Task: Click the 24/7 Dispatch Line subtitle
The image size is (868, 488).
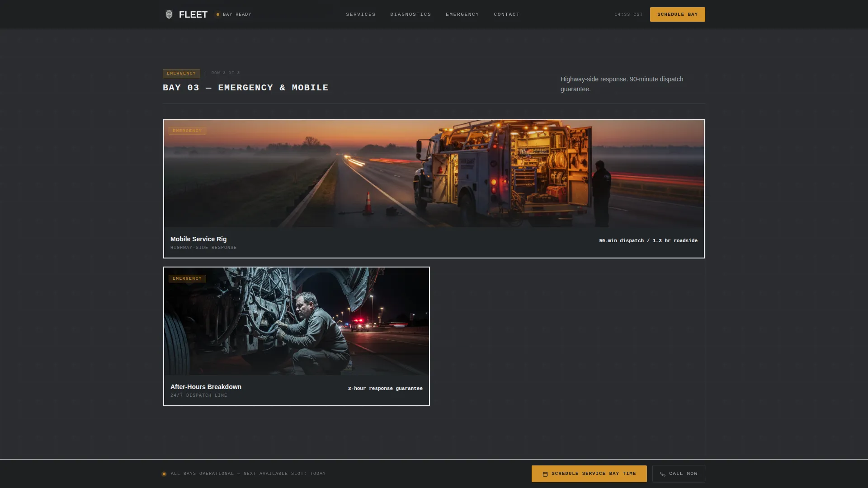Action: [x=199, y=395]
